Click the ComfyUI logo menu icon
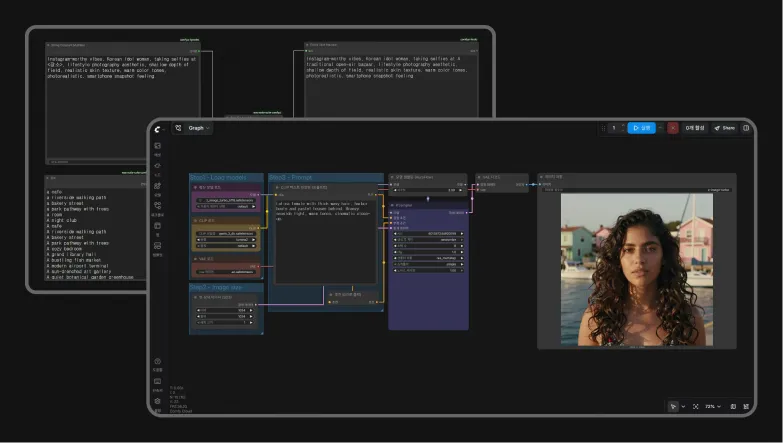The height and width of the screenshot is (443, 783). coord(157,129)
